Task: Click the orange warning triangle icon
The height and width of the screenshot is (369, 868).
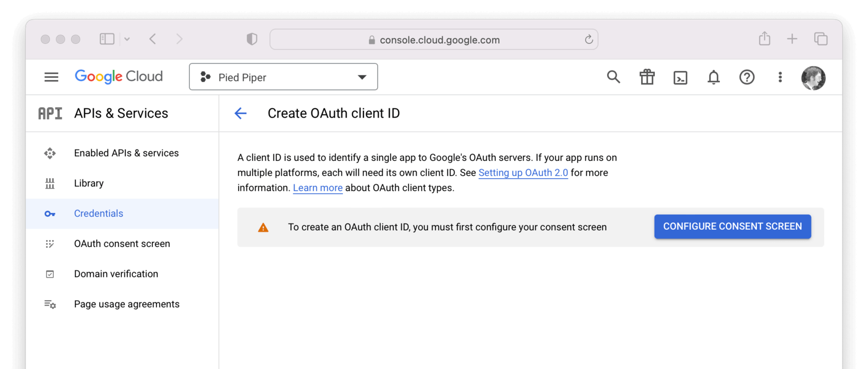Action: coord(263,228)
